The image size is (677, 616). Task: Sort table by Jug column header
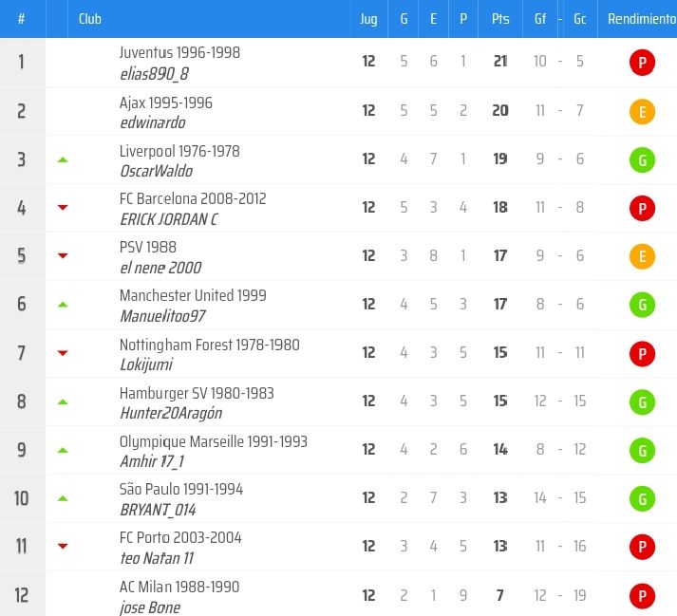pos(368,19)
